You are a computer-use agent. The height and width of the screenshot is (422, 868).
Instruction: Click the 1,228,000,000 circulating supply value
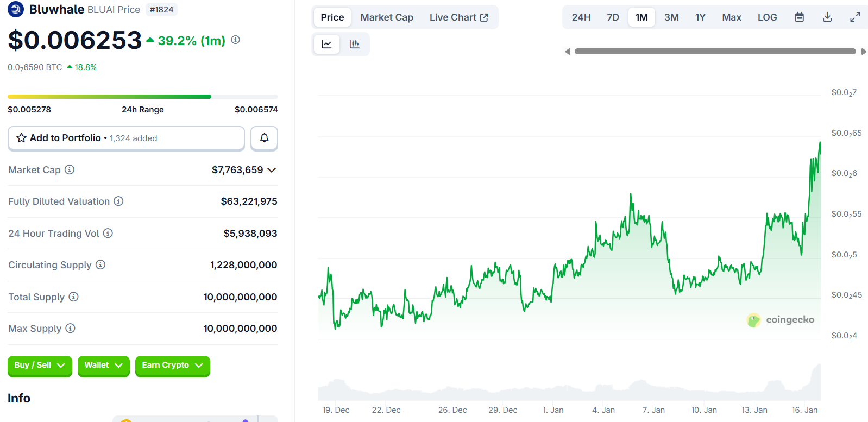(244, 265)
